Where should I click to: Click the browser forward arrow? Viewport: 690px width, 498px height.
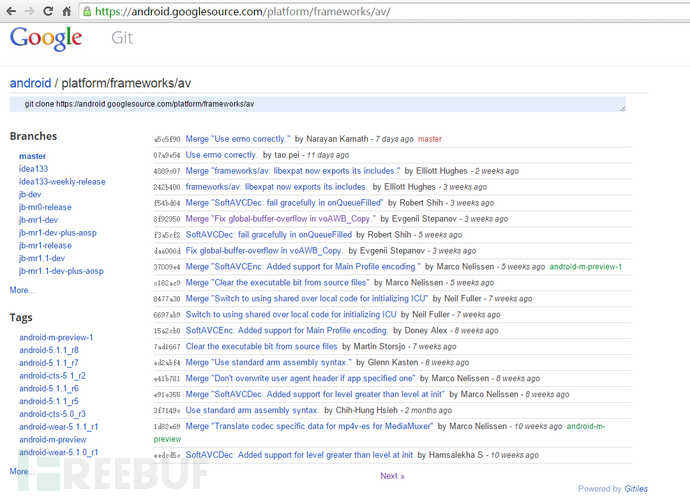pos(29,12)
